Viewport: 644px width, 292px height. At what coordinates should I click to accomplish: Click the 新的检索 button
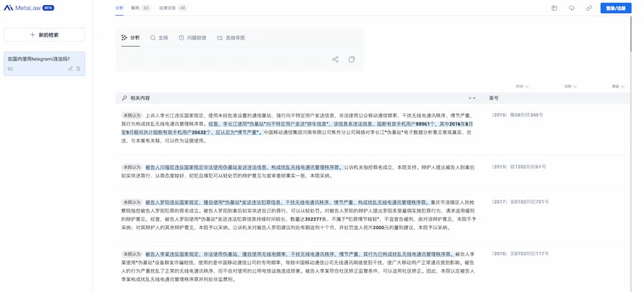[x=44, y=34]
